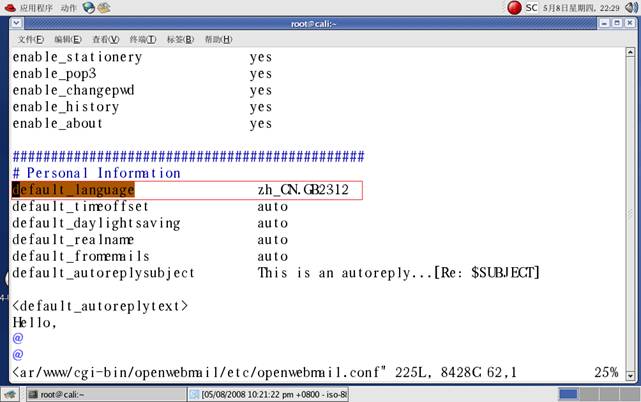
Task: Open the 动作 (Actions) panel menu
Action: coord(68,7)
